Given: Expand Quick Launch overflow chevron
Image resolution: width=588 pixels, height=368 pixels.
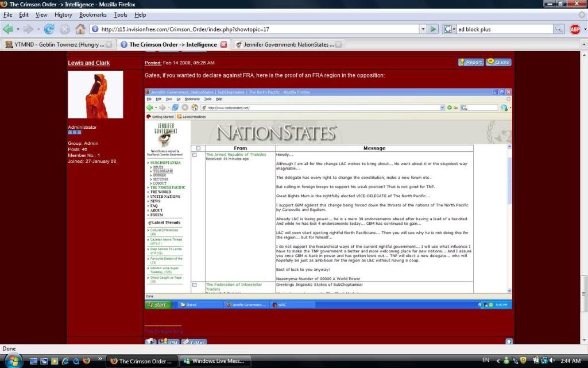Looking at the screenshot, I should (100, 359).
